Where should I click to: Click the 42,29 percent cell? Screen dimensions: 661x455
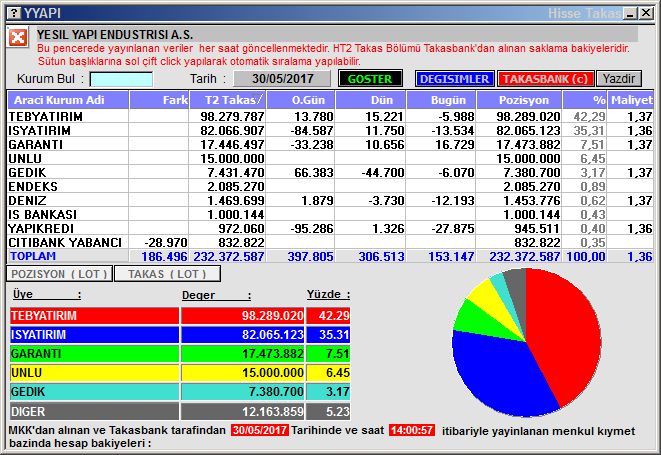pos(589,116)
